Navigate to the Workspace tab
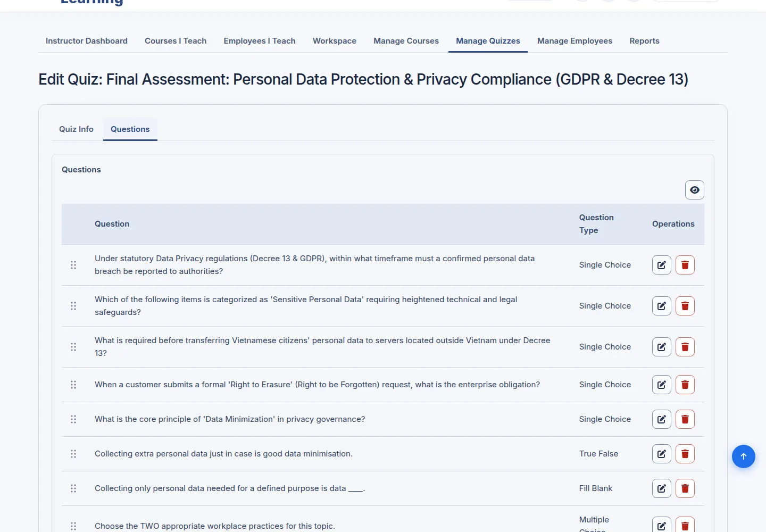The height and width of the screenshot is (532, 766). (335, 41)
